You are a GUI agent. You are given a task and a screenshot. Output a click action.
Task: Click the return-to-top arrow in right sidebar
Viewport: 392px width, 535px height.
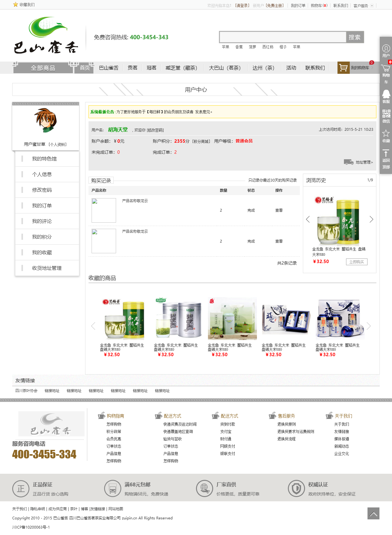386,153
